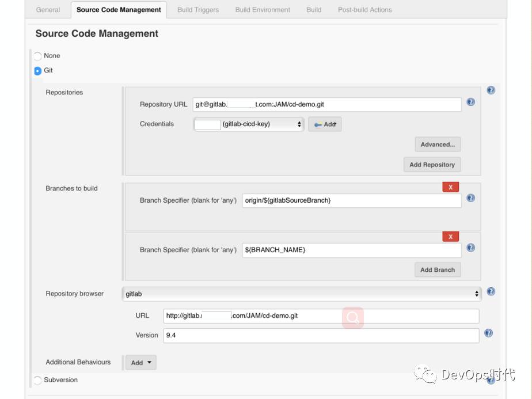Choose the Subversion radio option
The height and width of the screenshot is (399, 532).
(x=38, y=380)
